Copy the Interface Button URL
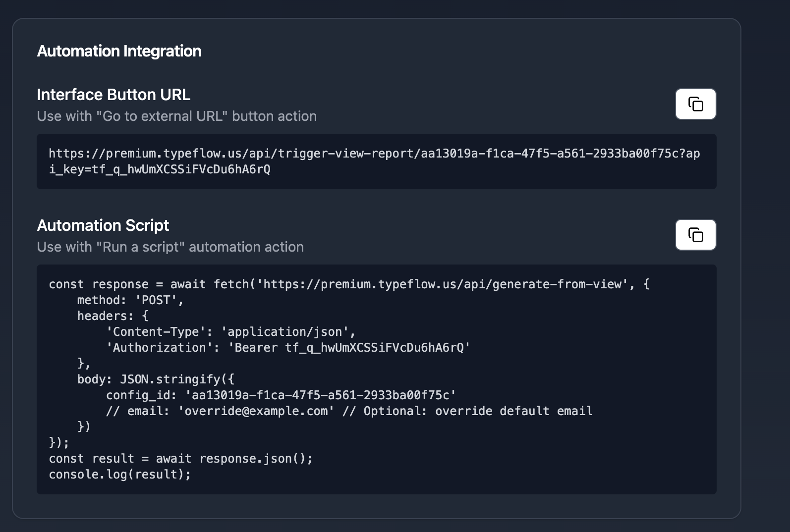790x532 pixels. point(695,104)
